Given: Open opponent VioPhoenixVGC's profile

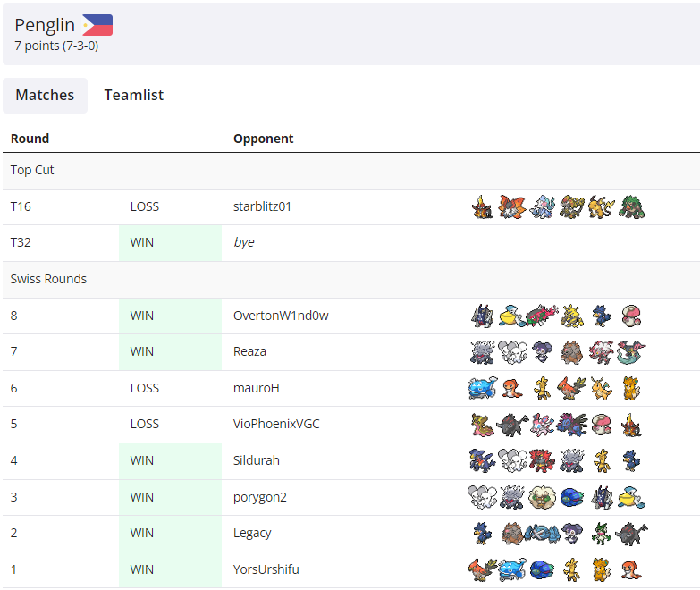Looking at the screenshot, I should click(276, 424).
